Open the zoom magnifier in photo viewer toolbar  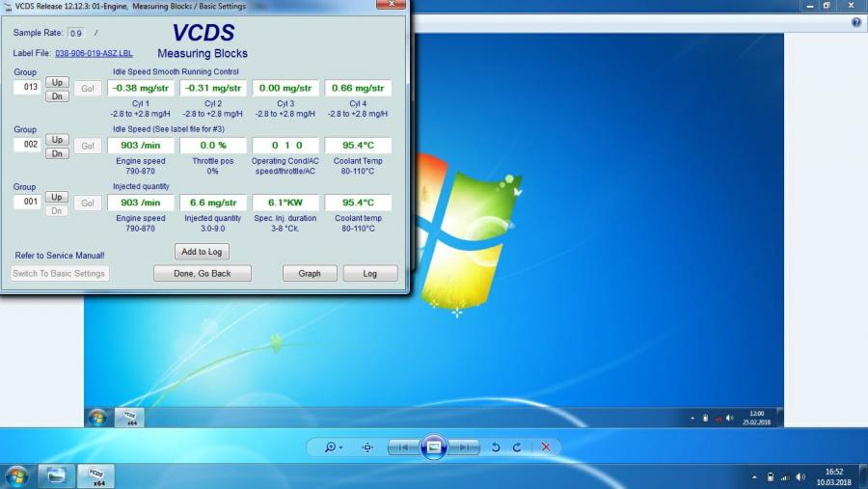pyautogui.click(x=333, y=448)
